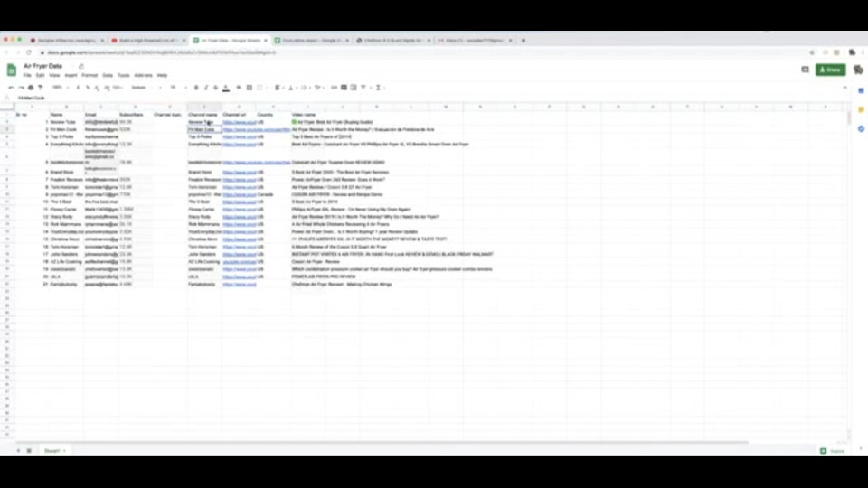Click the insert comment icon
This screenshot has height=488, width=868.
[344, 88]
